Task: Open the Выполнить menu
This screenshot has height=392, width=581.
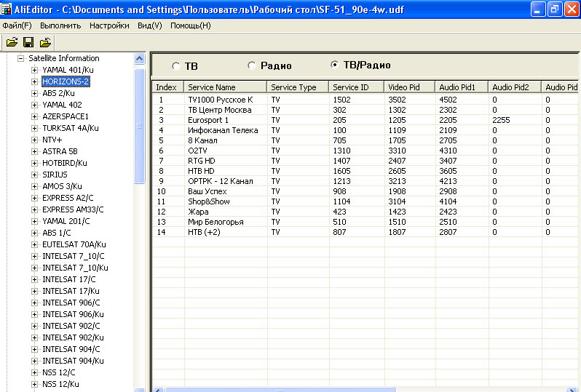Action: coord(60,25)
